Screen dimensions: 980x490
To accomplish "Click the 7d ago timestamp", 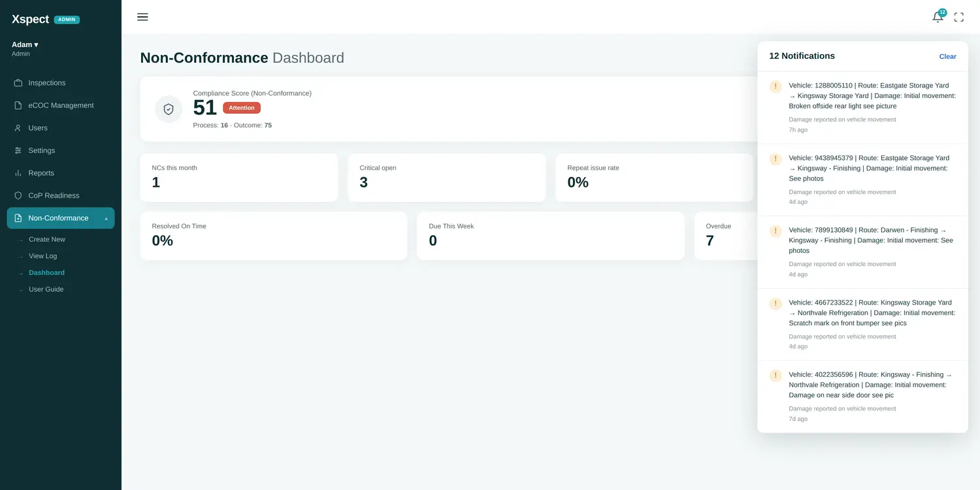I will (798, 419).
